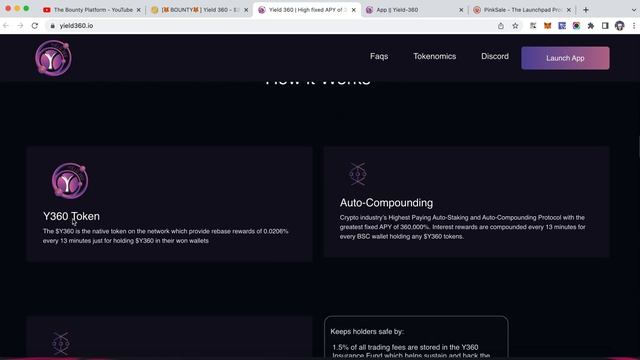Open the colorful round extension icon
Screen dimensions: 640x360
(x=576, y=26)
